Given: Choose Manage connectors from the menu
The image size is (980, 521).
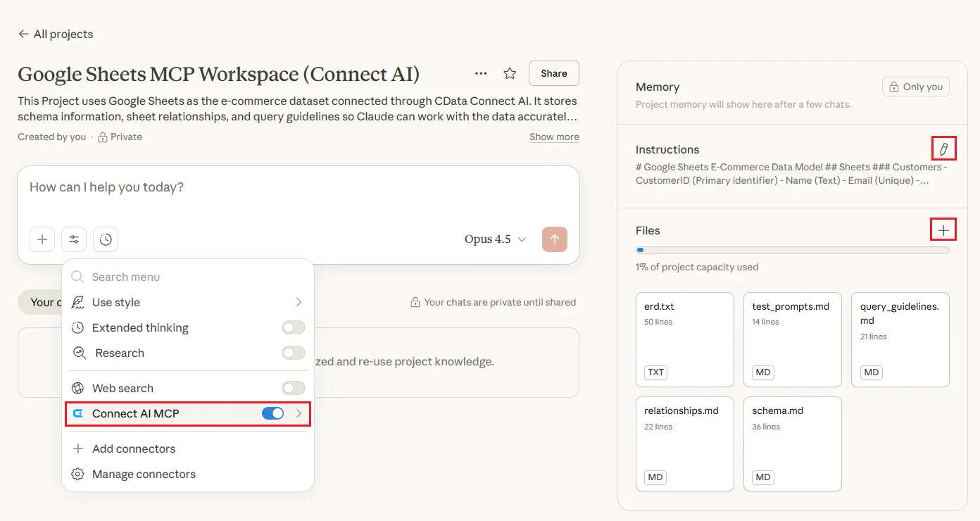Looking at the screenshot, I should 143,474.
